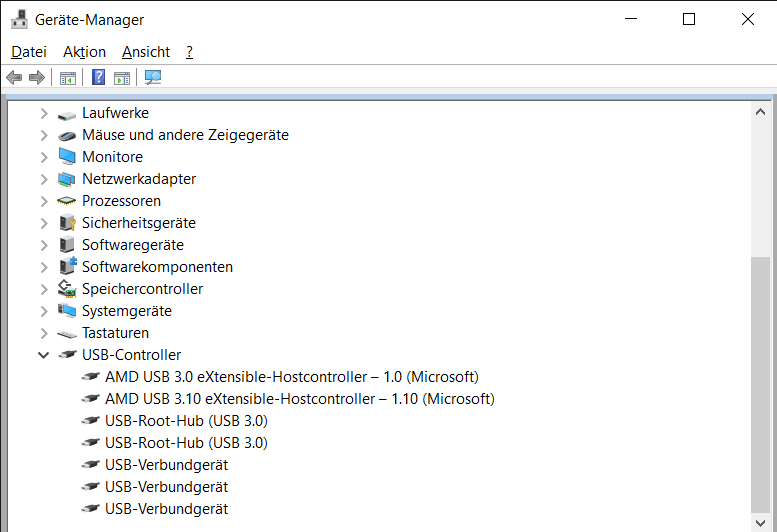
Task: Expand the Softwarekomponenten node
Action: 44,267
